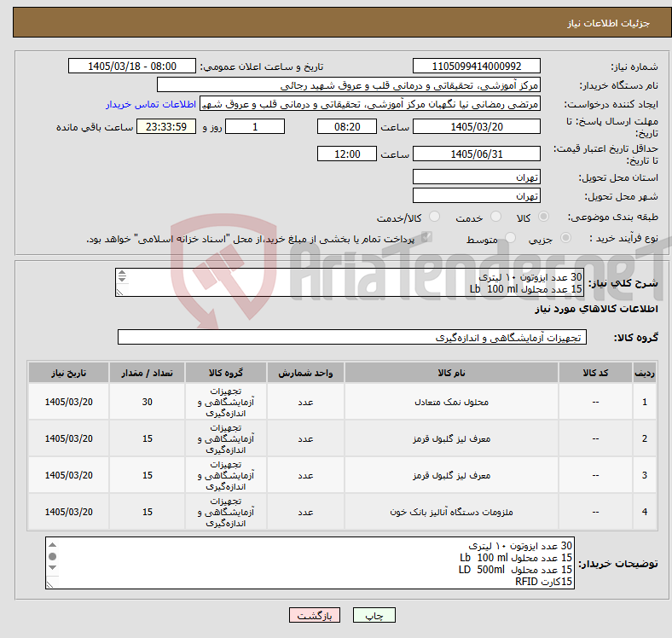Click resize grip of شرح کلی نیاز box
The width and height of the screenshot is (672, 638).
(x=120, y=292)
